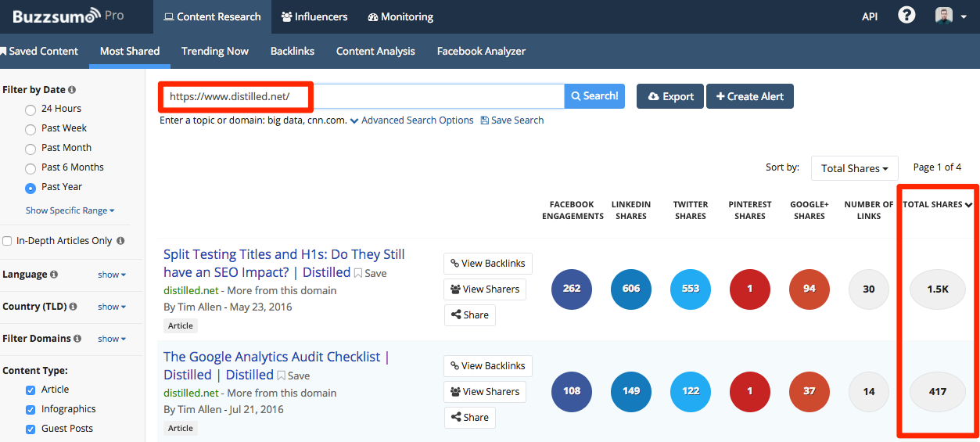
Task: View Backlinks for Analytics Audit Checklist article
Action: click(x=488, y=366)
